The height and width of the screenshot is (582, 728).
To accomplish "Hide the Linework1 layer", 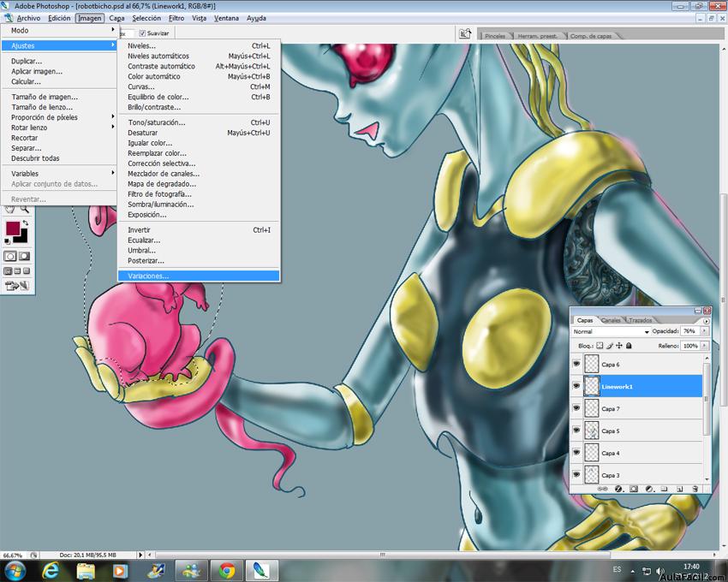I will [x=576, y=386].
